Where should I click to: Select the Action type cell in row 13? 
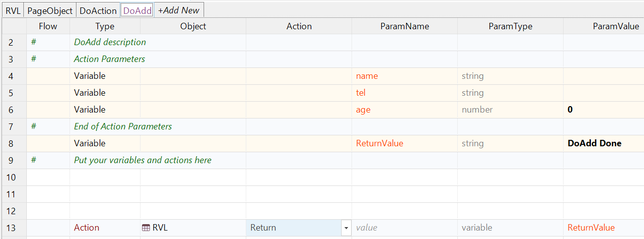(105, 228)
